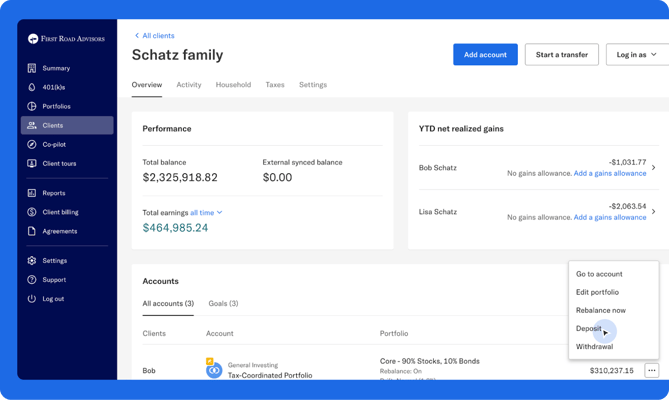Click the Log out power icon
The image size is (669, 400).
(32, 299)
